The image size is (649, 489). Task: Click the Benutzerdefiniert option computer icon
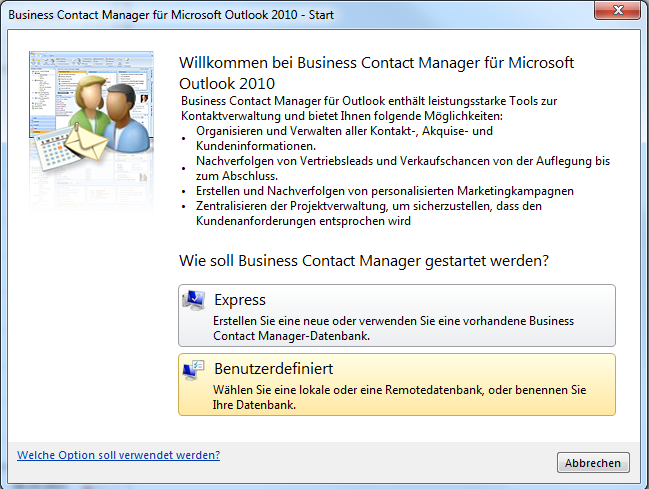pyautogui.click(x=193, y=370)
